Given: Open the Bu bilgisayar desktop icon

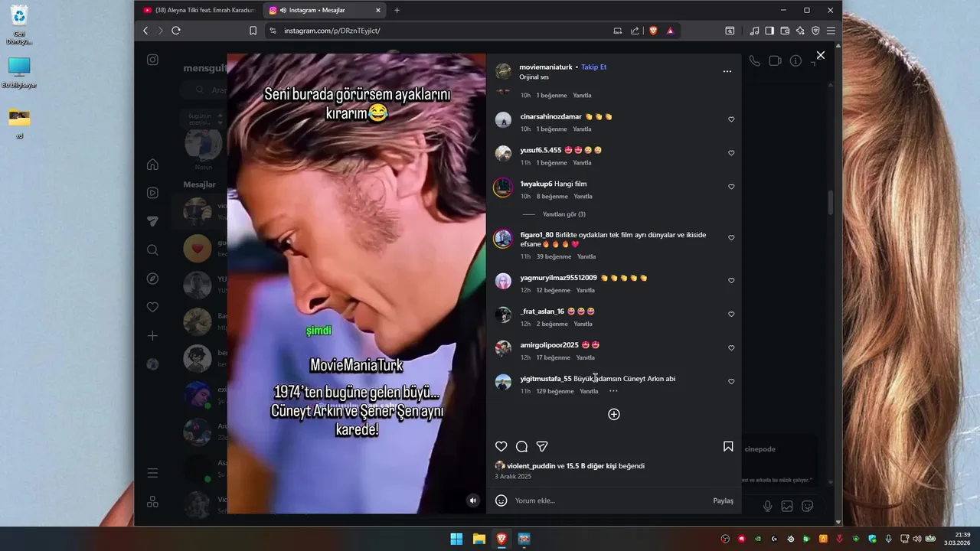Looking at the screenshot, I should point(19,73).
